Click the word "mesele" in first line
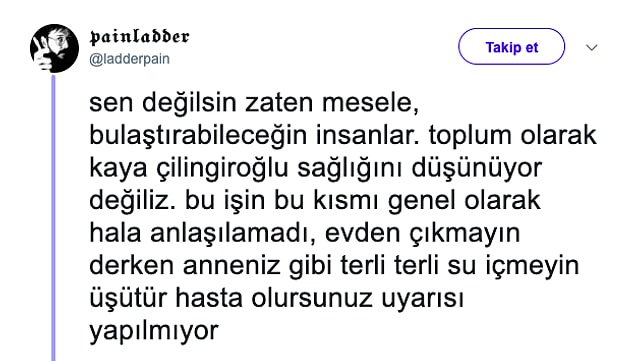635x361 pixels. 370,104
